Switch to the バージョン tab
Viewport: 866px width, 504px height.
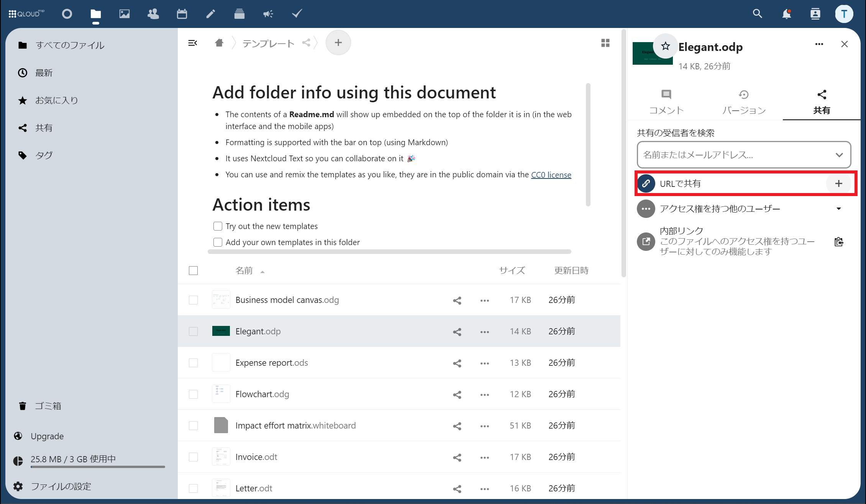click(744, 102)
